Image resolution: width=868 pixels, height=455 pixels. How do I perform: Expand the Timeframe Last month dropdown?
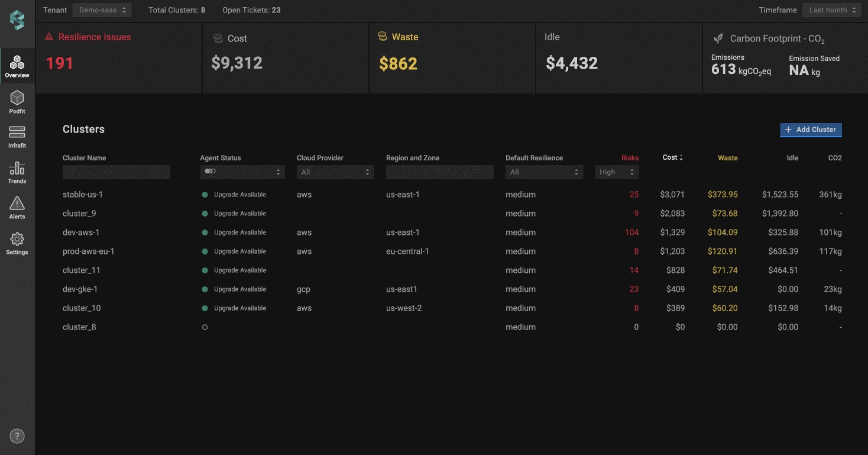[831, 10]
